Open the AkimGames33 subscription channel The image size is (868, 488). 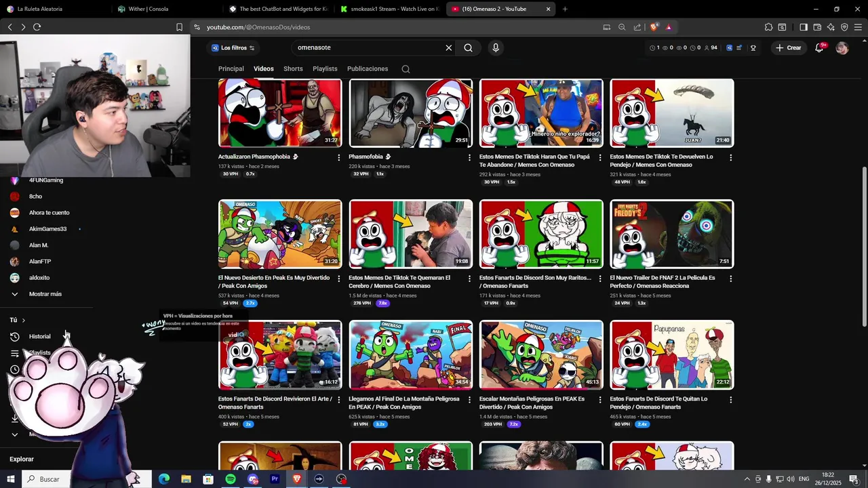(47, 229)
